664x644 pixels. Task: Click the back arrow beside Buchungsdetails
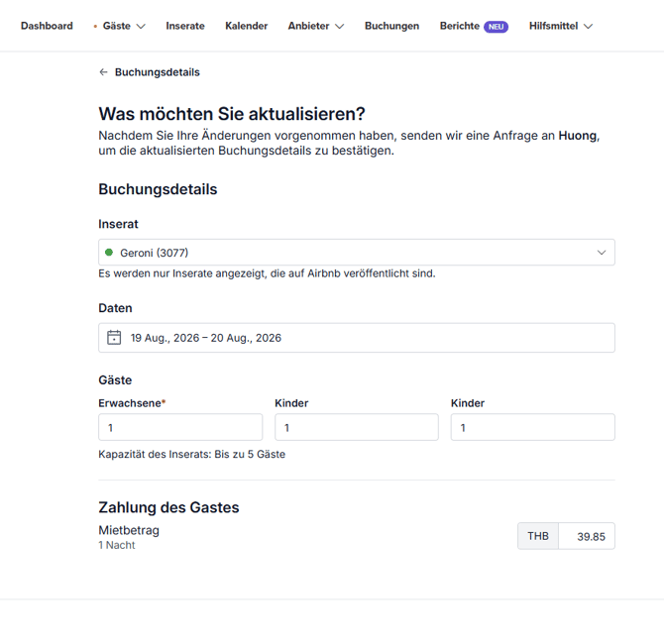pyautogui.click(x=103, y=72)
